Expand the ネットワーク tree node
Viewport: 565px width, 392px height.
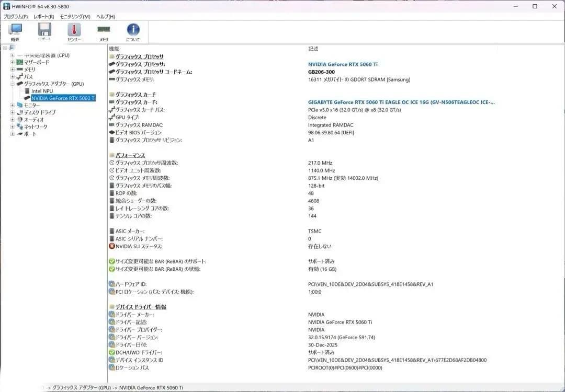pyautogui.click(x=12, y=126)
